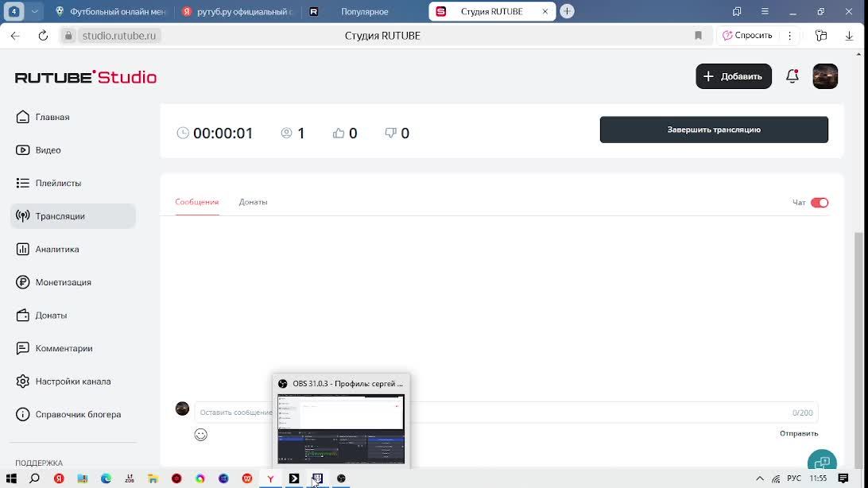This screenshot has height=488, width=868.
Task: Click the Добавить button
Action: (734, 76)
